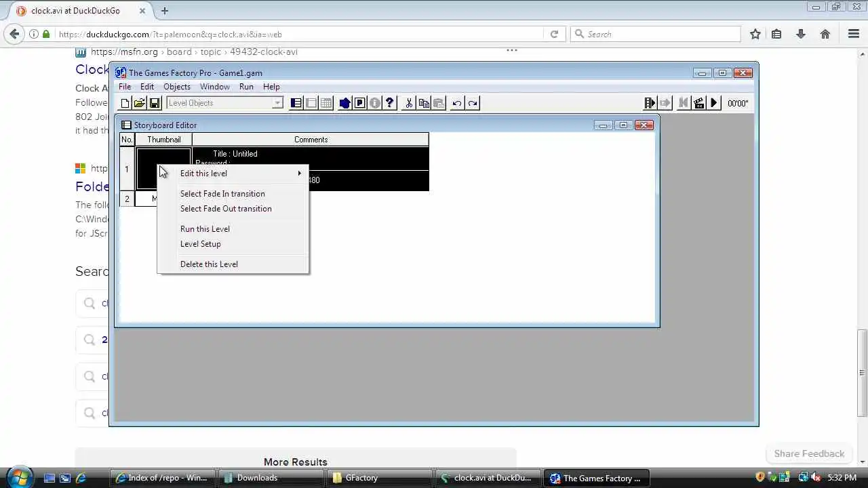Click the browser back arrow button
Viewport: 868px width, 488px height.
point(14,34)
